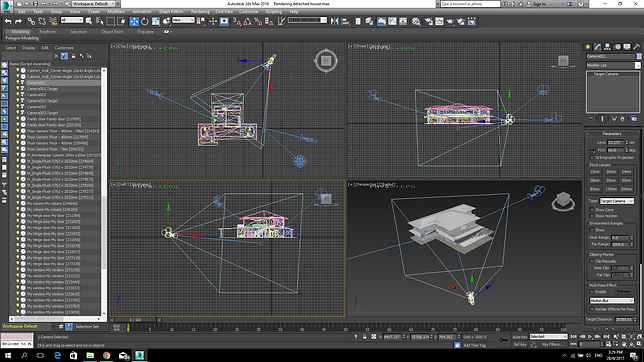Activate the Select and Move tool
Screen dimensions: 644x362
click(x=134, y=21)
